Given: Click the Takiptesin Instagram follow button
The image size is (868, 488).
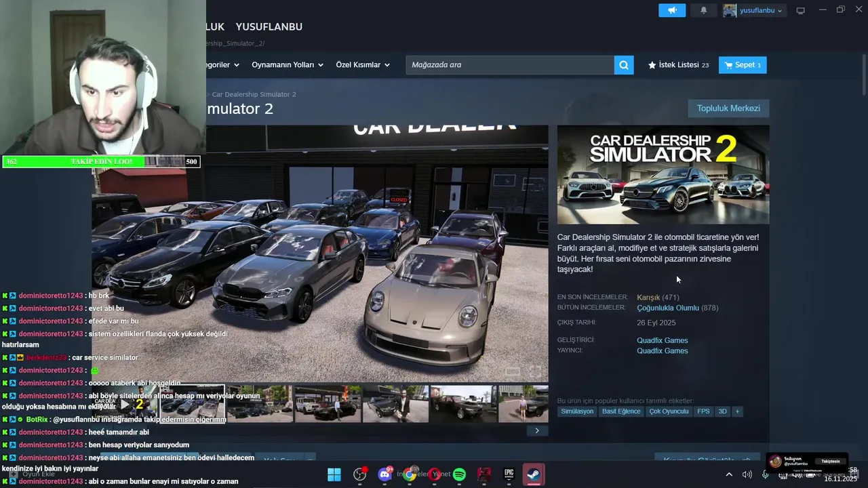Looking at the screenshot, I should click(x=831, y=461).
